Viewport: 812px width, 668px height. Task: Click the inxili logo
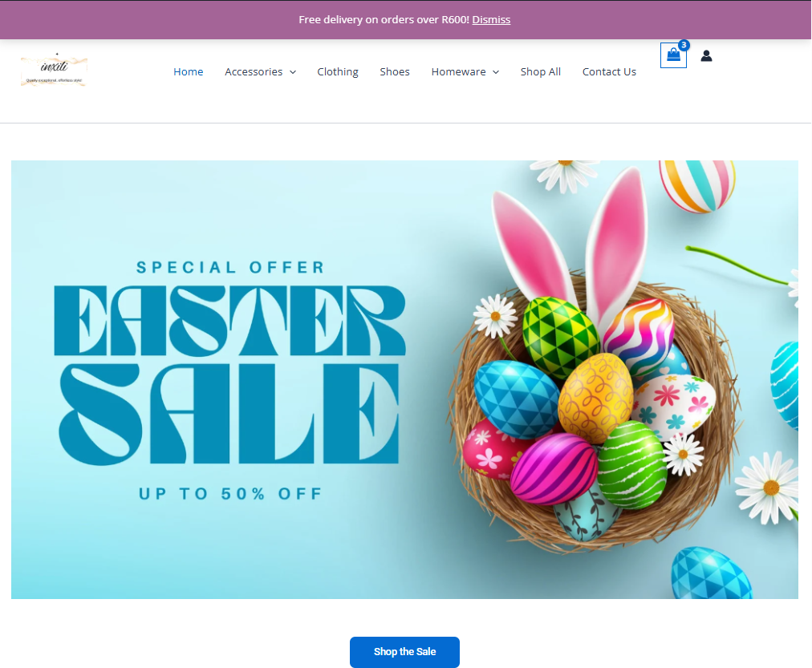(54, 71)
